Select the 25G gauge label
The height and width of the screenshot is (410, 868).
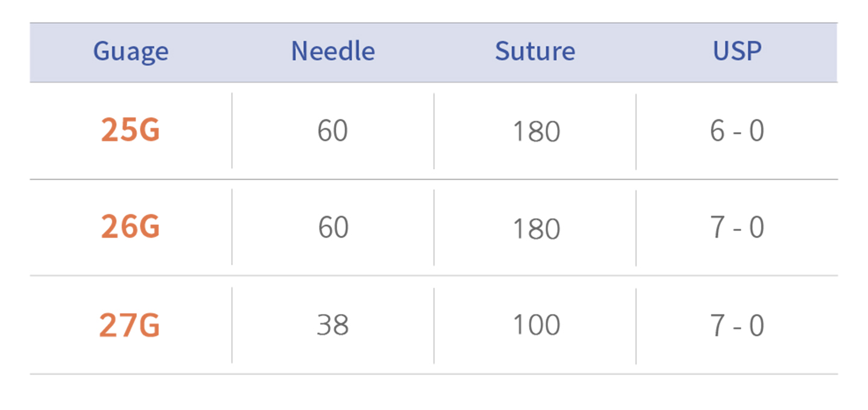(x=130, y=130)
